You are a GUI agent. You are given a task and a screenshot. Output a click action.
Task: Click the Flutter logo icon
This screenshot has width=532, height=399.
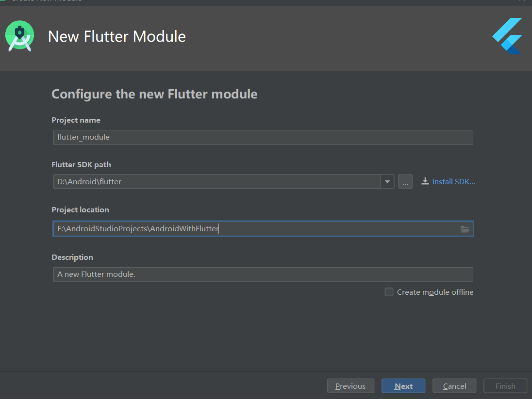point(507,36)
